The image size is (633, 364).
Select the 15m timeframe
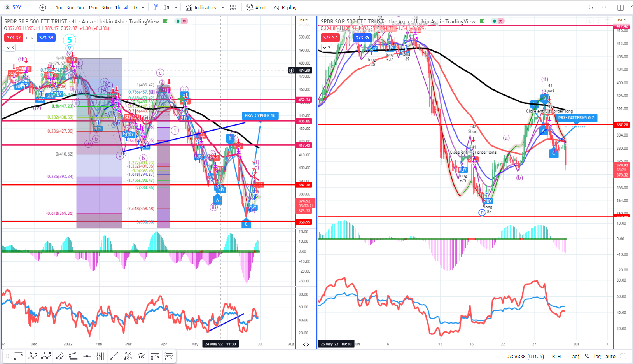click(x=93, y=7)
